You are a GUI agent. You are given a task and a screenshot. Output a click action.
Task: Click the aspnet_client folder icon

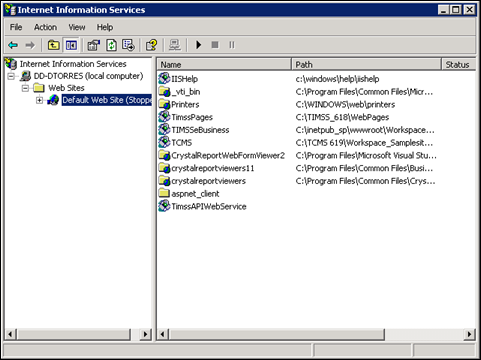pos(164,193)
